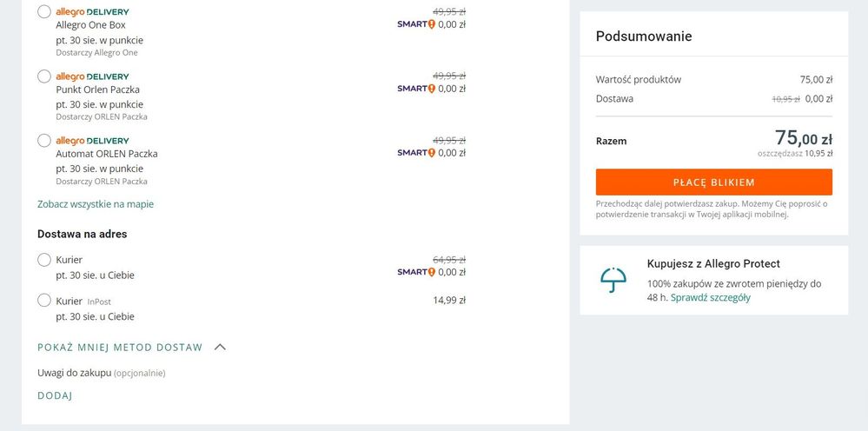Choose Punkt Orlen Paczka radio button

[x=44, y=76]
